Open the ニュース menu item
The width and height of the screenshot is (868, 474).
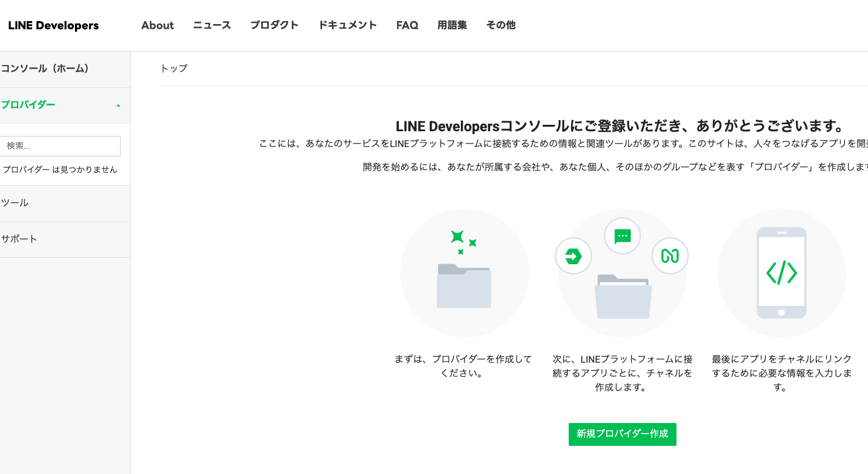(212, 25)
